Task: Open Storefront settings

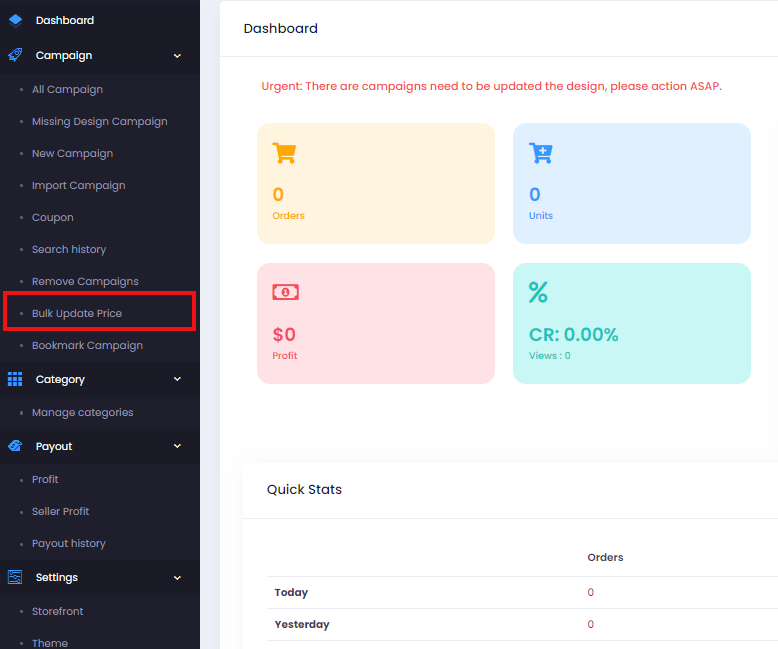Action: [58, 611]
